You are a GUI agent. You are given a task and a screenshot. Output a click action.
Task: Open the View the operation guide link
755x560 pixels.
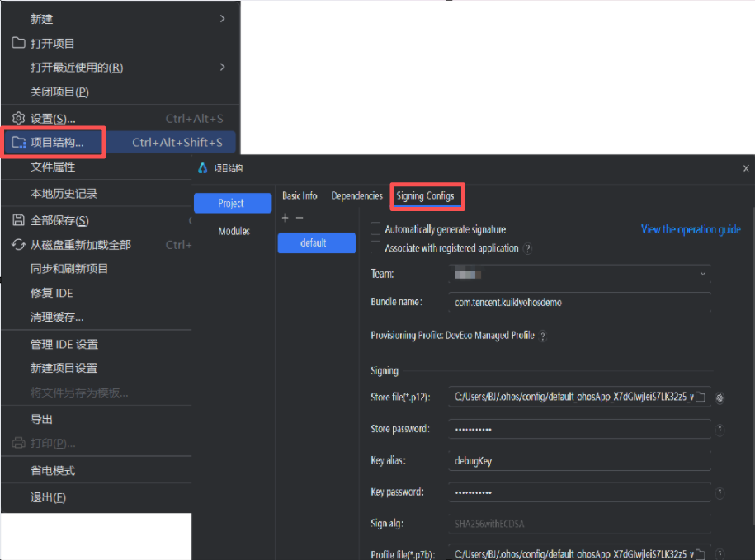[691, 229]
